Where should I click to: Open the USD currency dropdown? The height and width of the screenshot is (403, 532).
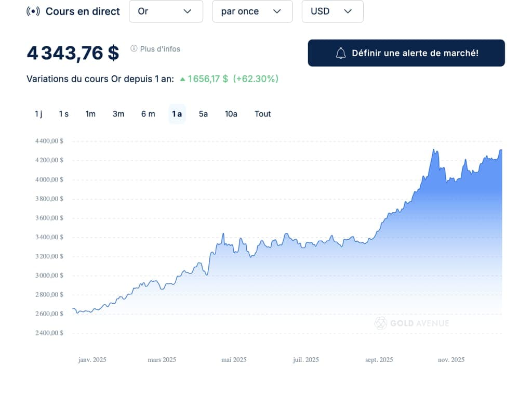click(332, 11)
